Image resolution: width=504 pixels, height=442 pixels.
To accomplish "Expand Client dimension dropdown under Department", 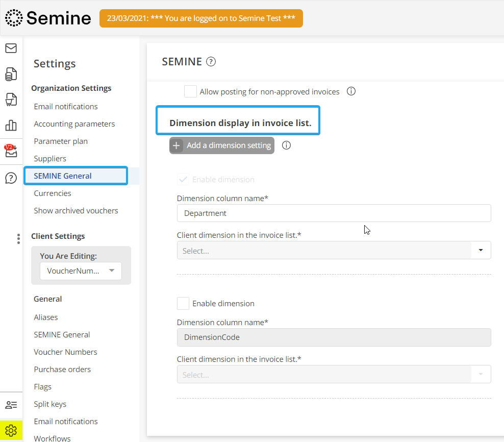I will [334, 251].
